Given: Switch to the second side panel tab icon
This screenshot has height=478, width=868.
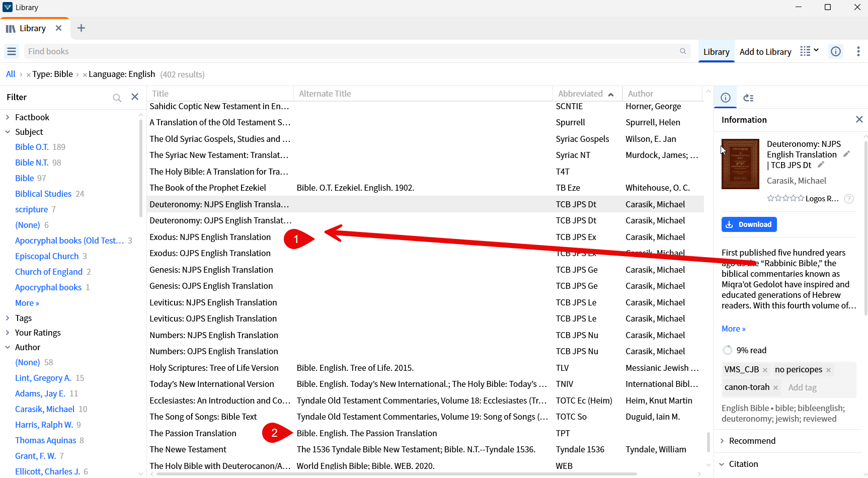Looking at the screenshot, I should click(748, 98).
